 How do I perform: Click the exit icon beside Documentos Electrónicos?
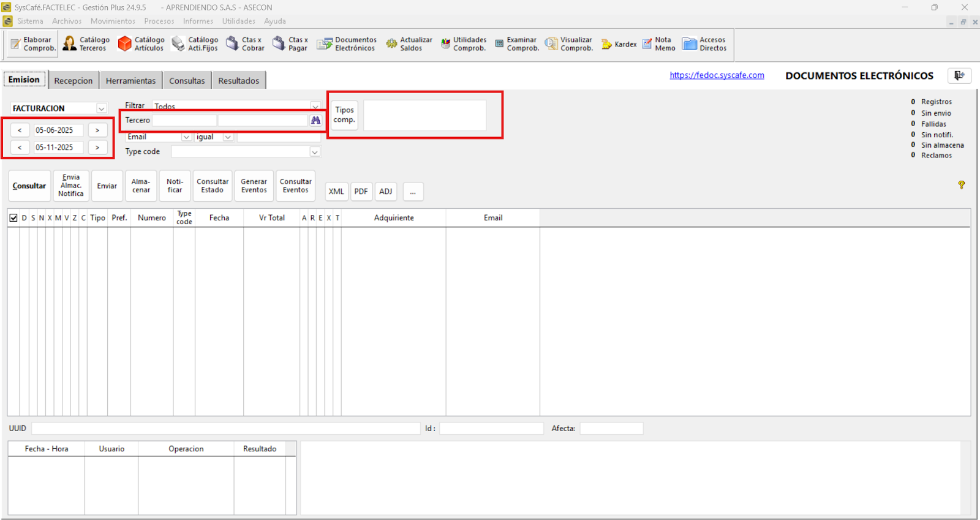tap(959, 75)
